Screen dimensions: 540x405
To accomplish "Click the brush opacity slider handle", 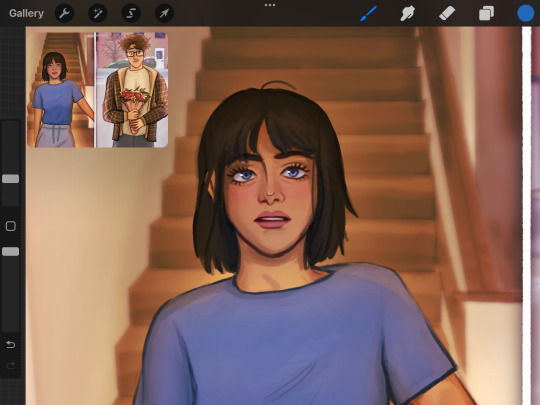I will tap(11, 251).
